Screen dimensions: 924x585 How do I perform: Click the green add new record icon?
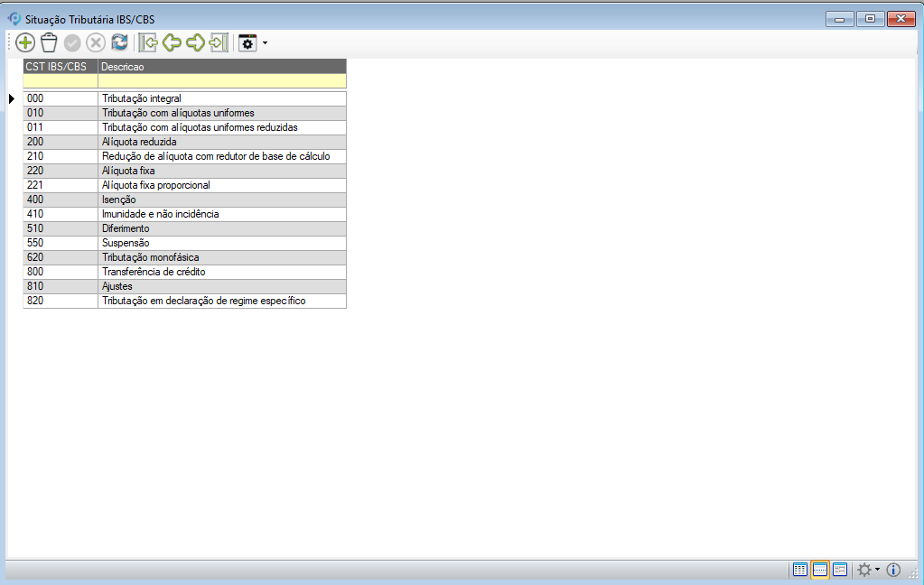(x=25, y=43)
